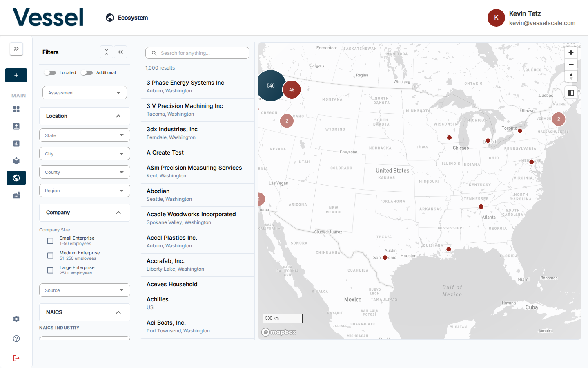Click the search for anything field
The width and height of the screenshot is (588, 368).
point(197,53)
